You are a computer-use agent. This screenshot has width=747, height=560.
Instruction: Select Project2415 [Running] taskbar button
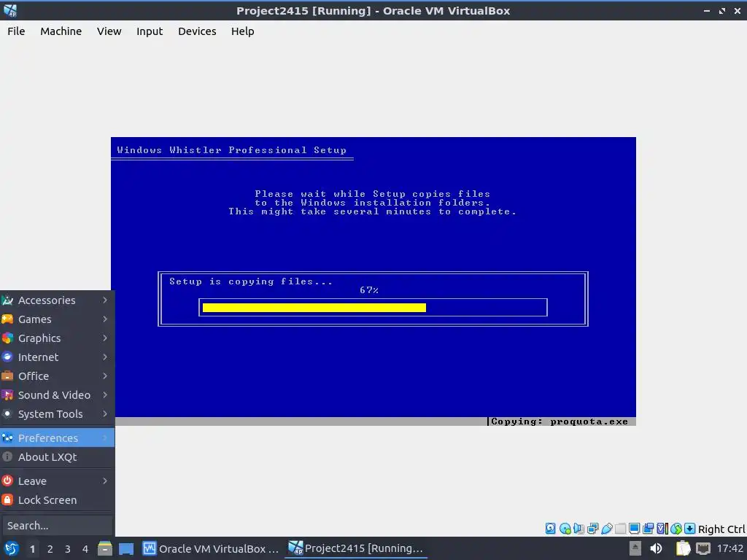tap(355, 548)
